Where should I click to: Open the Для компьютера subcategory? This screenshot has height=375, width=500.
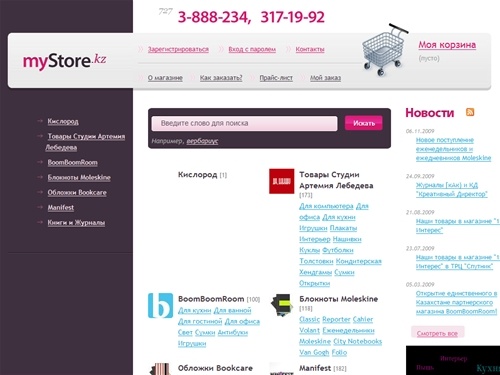326,206
